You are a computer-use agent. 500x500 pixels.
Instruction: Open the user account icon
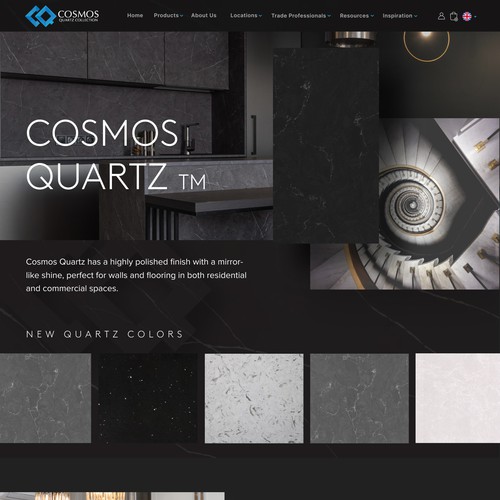point(441,16)
